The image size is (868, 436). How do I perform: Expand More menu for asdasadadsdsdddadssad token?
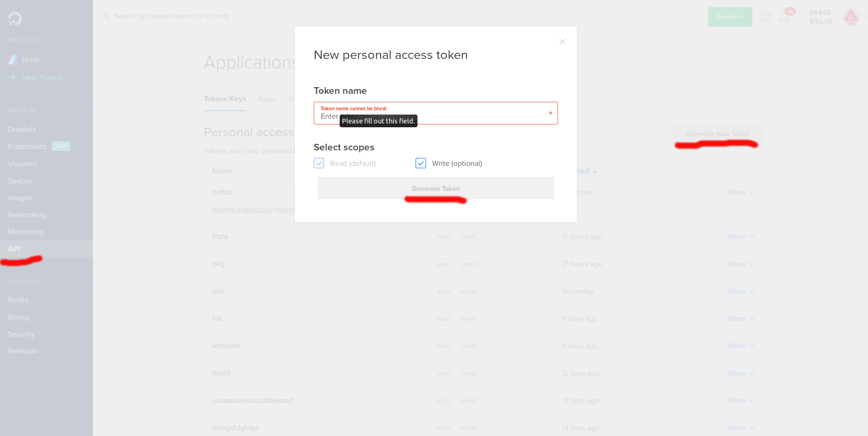click(741, 401)
